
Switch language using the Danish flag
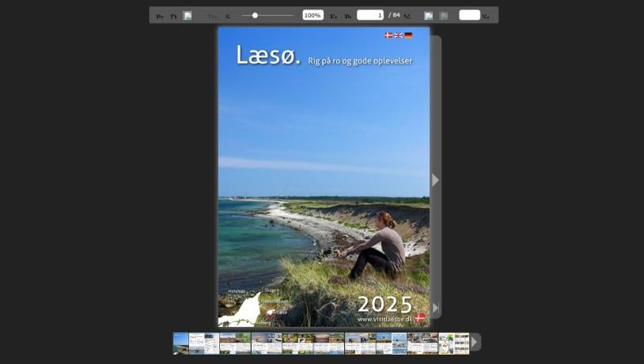388,36
